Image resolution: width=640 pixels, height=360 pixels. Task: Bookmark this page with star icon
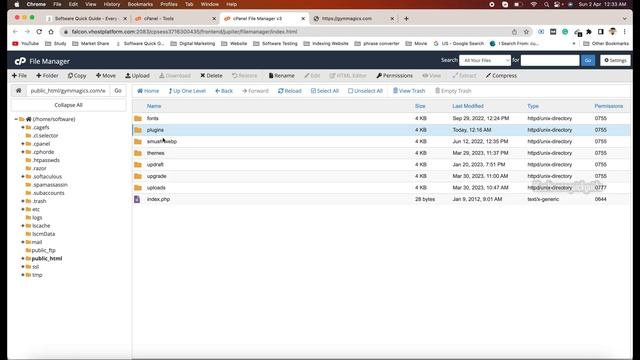527,32
